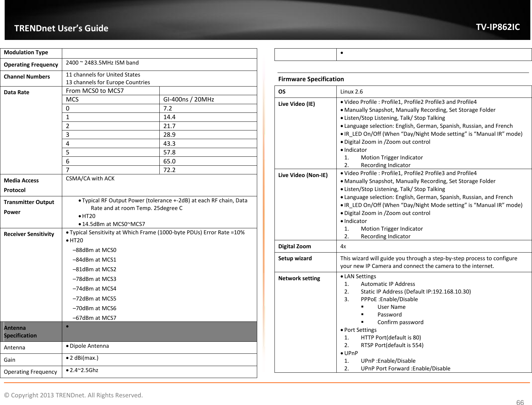Viewport: 532px width, 405px height.
Task: Select the Live Video (Non-IE) label
Action: (x=303, y=175)
